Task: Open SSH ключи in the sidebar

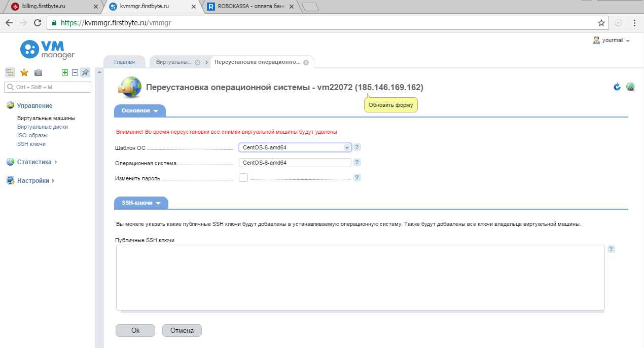Action: coord(31,144)
